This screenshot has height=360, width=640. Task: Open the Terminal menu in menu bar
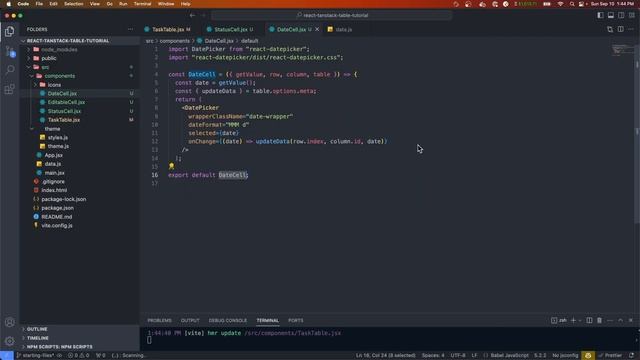[x=142, y=4]
